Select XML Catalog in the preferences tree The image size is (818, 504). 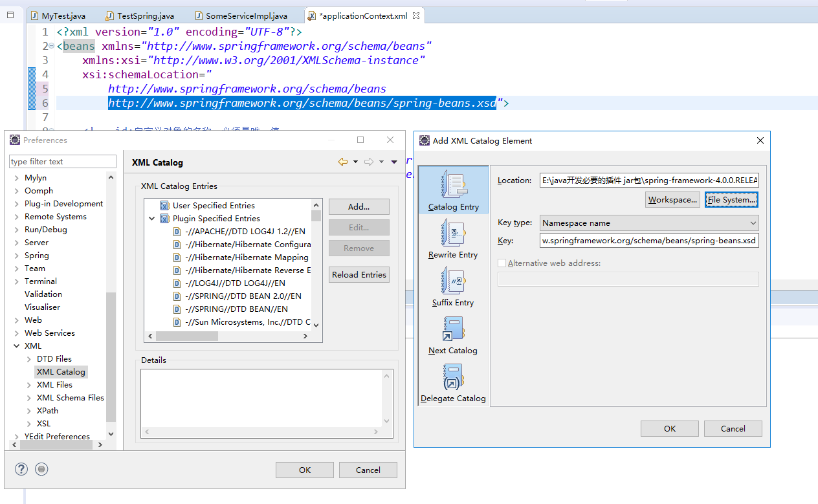61,371
